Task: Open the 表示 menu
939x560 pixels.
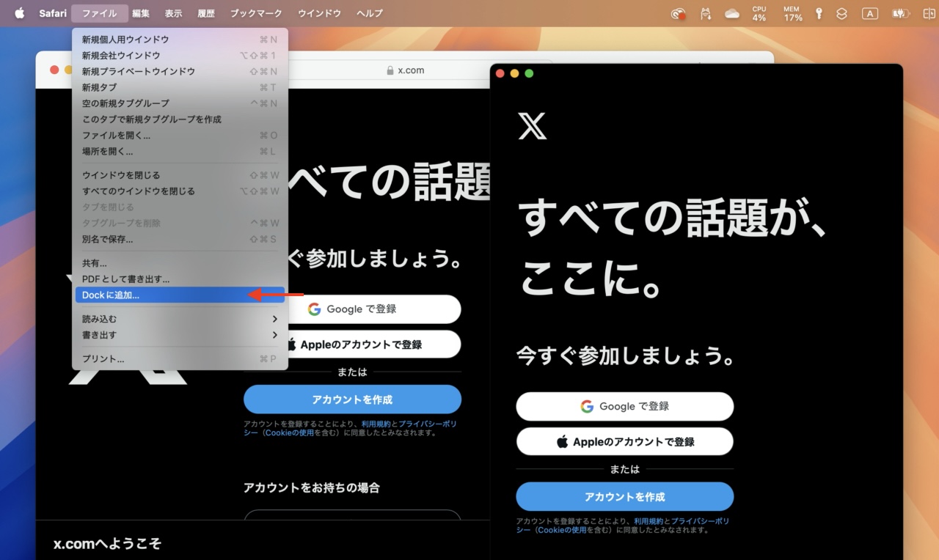Action: click(x=173, y=13)
